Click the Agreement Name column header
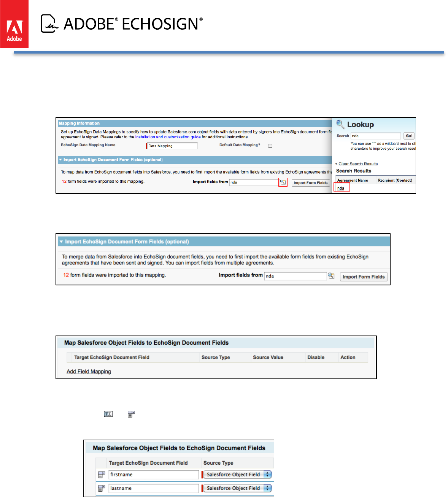Screen dimensions: 448x497 (353, 180)
